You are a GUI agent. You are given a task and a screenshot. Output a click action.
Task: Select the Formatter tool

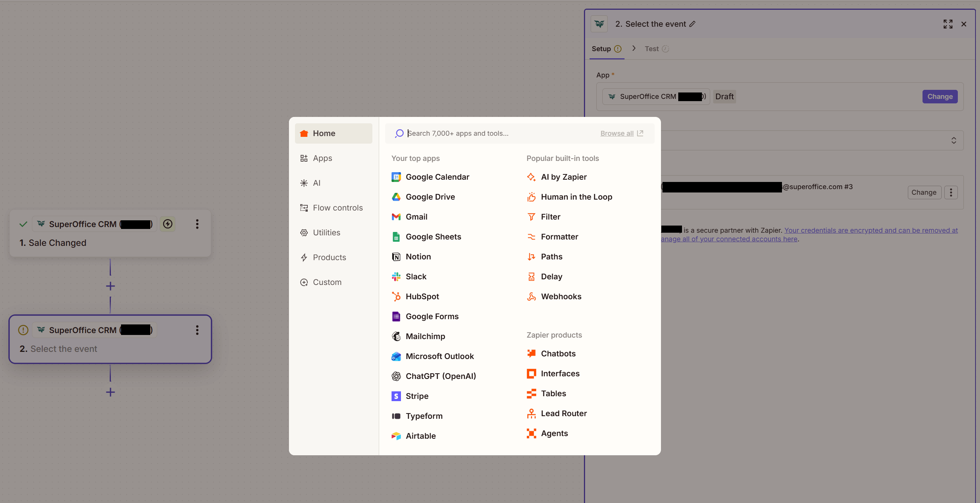coord(559,236)
